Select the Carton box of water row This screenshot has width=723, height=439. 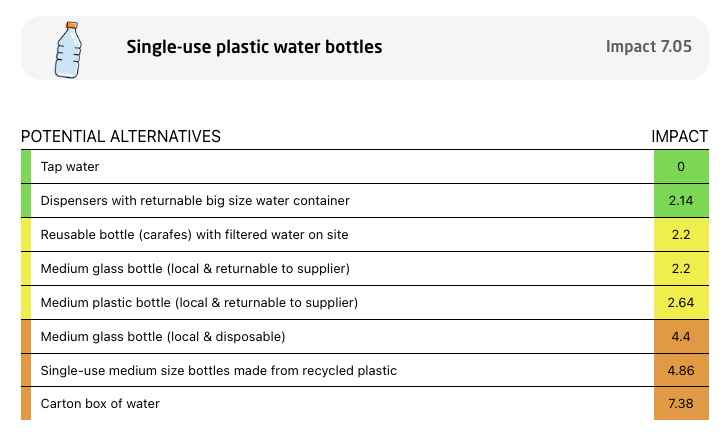(x=365, y=403)
